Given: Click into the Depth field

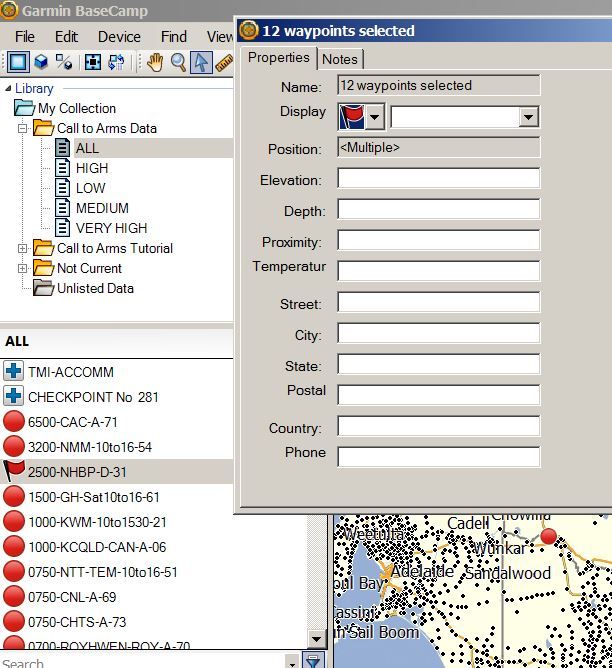Looking at the screenshot, I should [x=439, y=209].
